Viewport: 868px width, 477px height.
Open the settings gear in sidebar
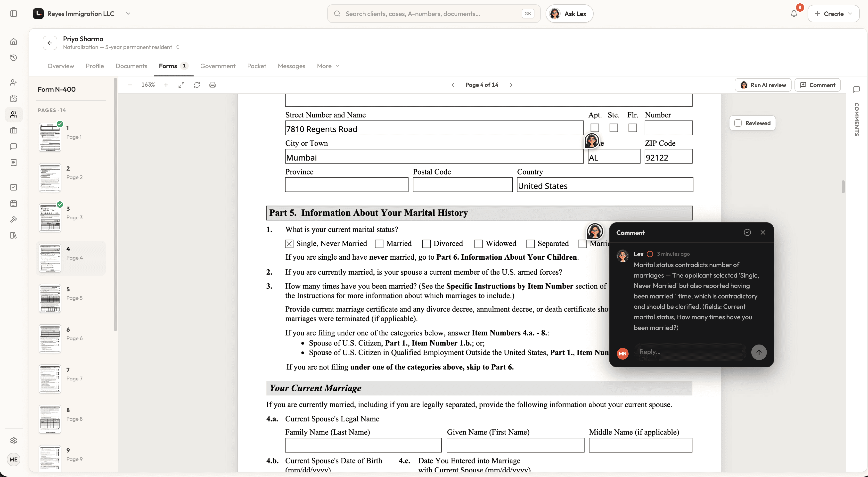pos(14,441)
